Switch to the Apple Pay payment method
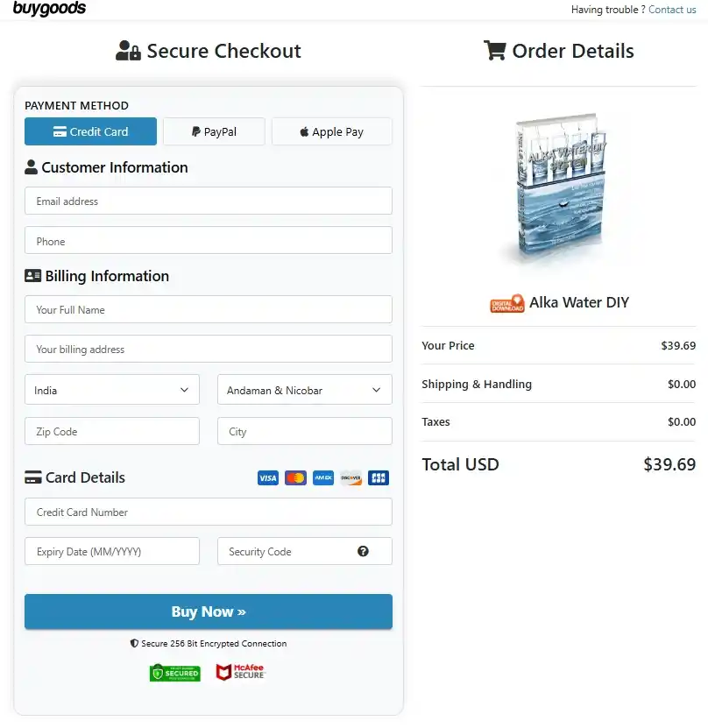The height and width of the screenshot is (728, 708). point(331,131)
